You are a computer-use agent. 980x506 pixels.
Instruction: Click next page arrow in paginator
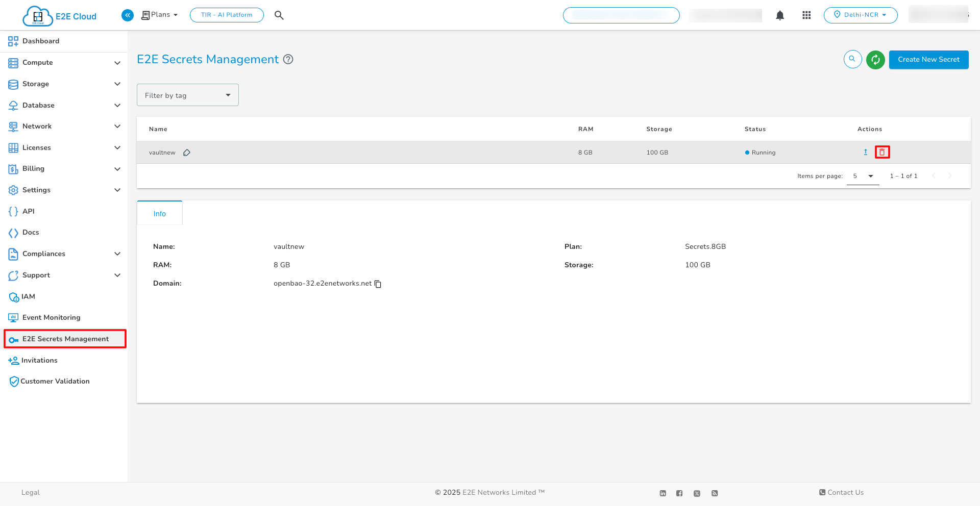tap(950, 176)
